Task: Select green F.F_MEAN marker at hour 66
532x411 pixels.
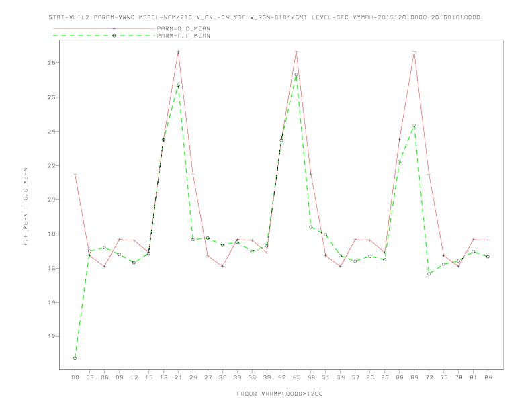Action: point(400,162)
